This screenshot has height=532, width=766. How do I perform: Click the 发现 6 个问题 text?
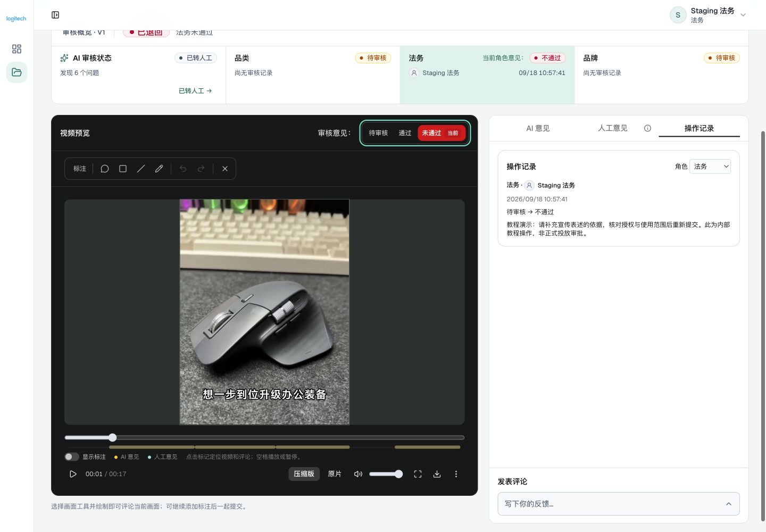(80, 73)
